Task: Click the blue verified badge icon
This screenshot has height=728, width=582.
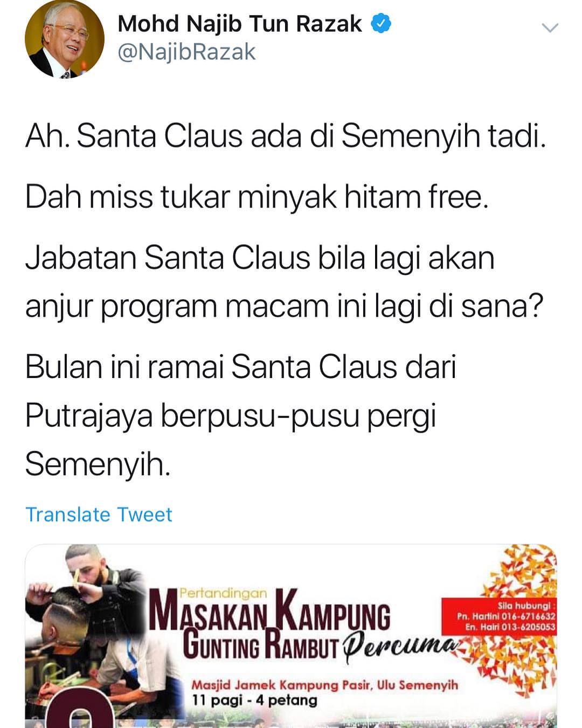Action: coord(381,24)
